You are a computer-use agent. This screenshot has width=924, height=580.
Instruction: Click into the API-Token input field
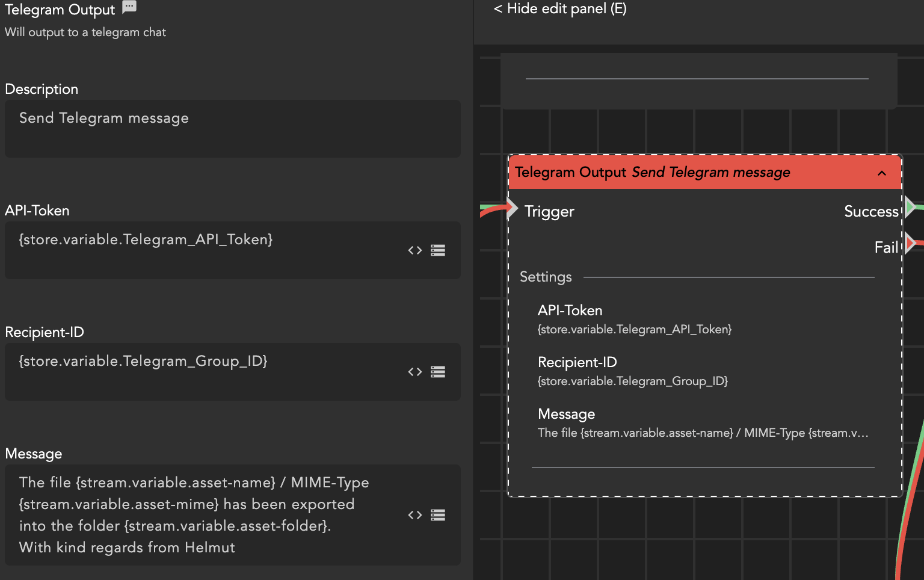[205, 250]
